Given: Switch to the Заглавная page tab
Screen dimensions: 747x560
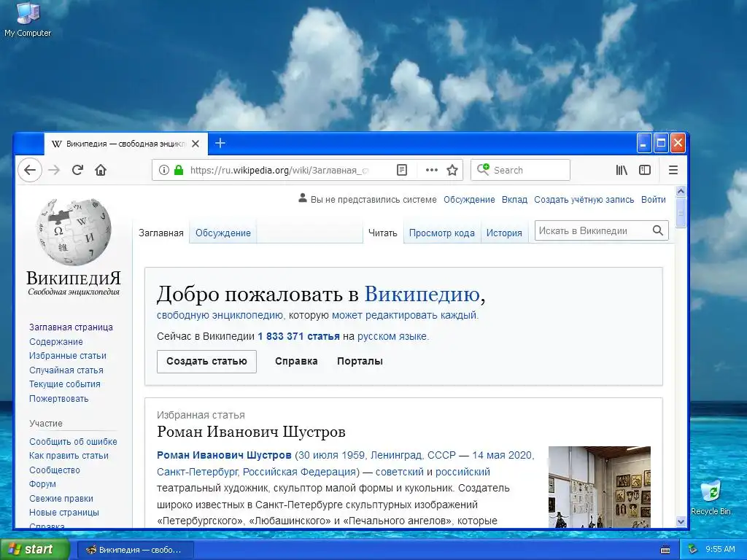Looking at the screenshot, I should (161, 233).
